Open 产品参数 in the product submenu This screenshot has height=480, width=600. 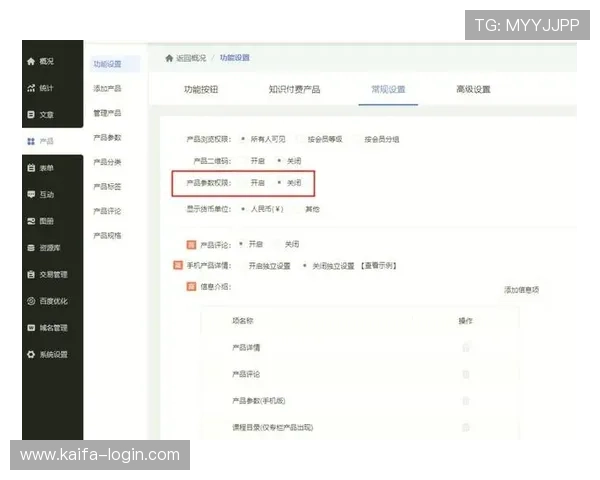(108, 137)
